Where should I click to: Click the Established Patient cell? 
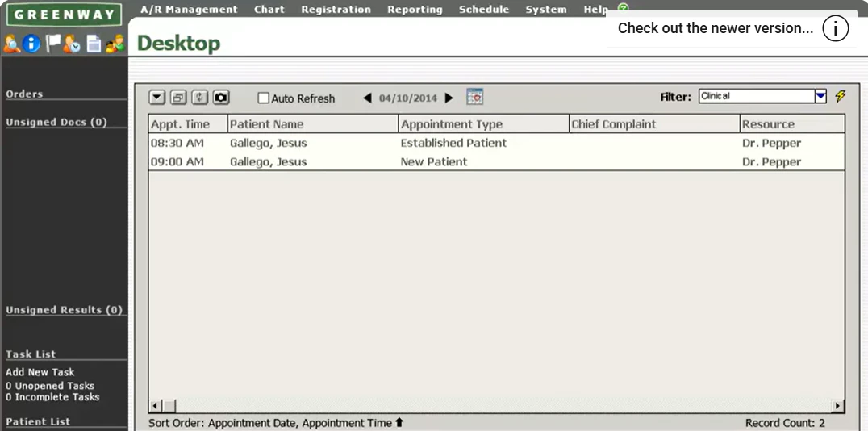click(x=453, y=143)
